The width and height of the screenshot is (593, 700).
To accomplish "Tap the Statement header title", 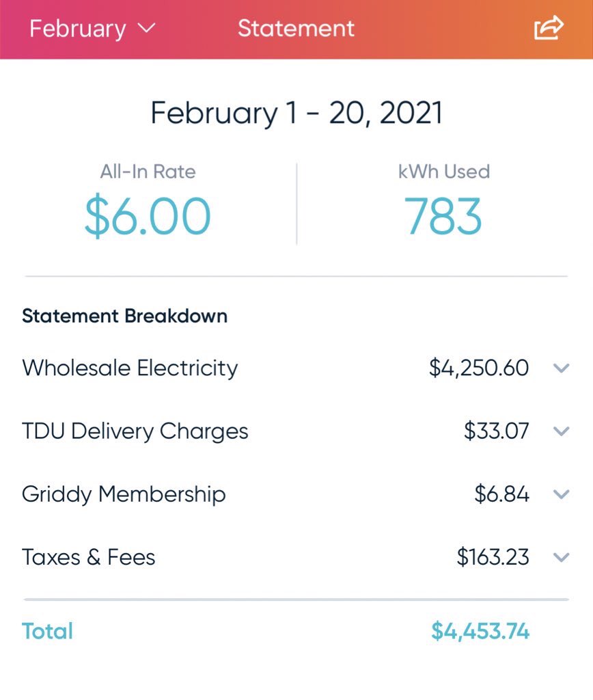I will (x=296, y=29).
